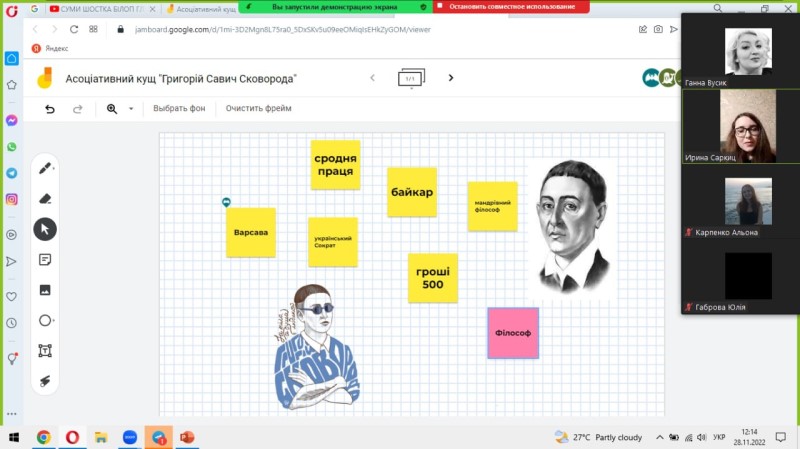Switch to the Google G tab
This screenshot has height=449, width=800.
34,9
